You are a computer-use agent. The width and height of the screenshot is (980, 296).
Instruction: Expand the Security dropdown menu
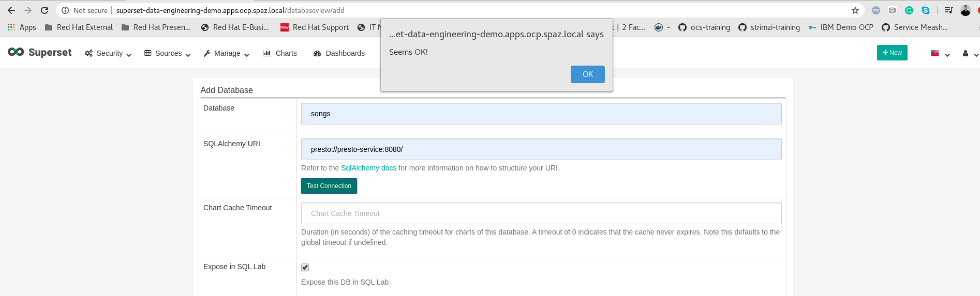[x=109, y=53]
